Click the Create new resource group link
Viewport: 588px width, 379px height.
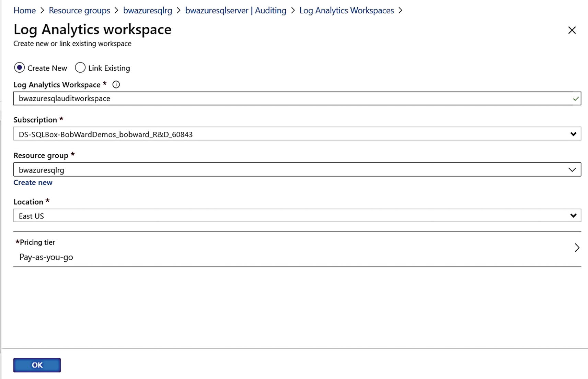coord(33,182)
